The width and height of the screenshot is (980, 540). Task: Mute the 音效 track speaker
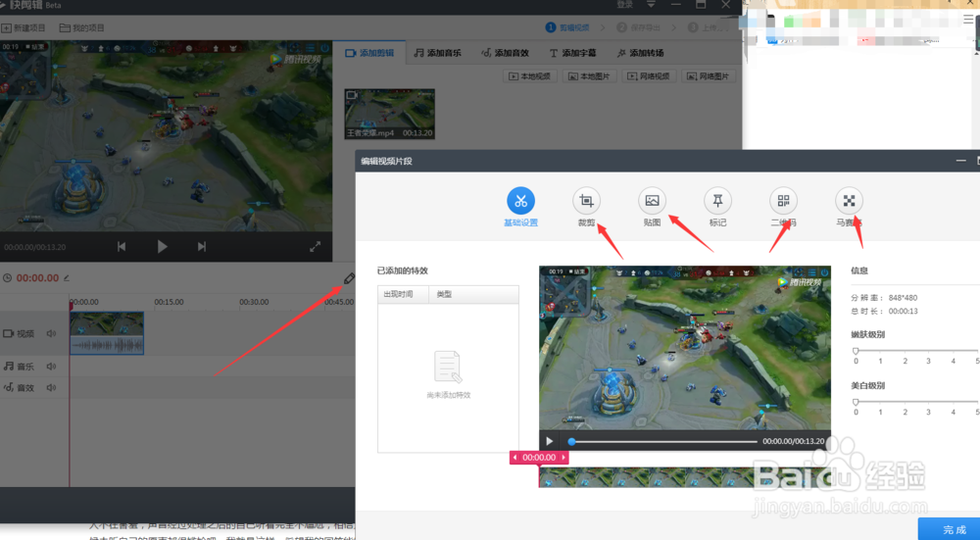[51, 387]
